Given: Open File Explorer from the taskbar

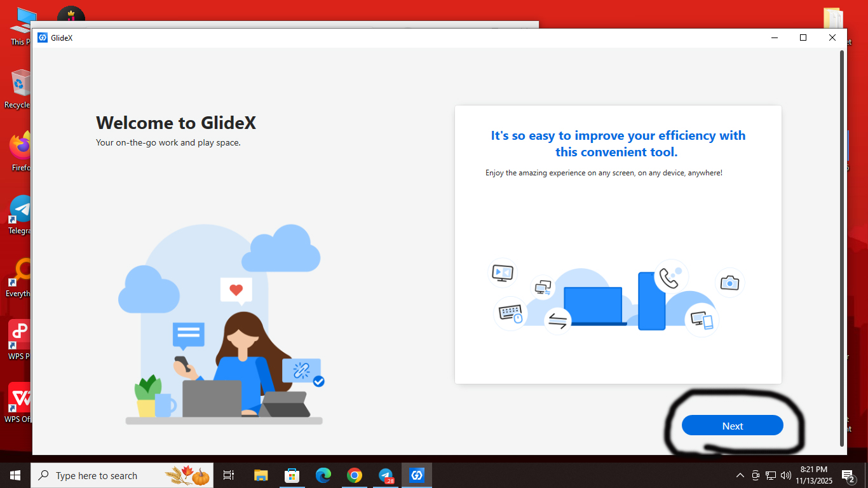Looking at the screenshot, I should (x=261, y=475).
